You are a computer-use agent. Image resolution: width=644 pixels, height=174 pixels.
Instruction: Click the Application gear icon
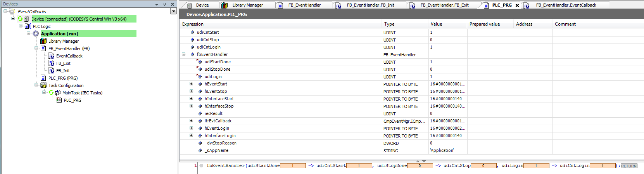tap(36, 34)
